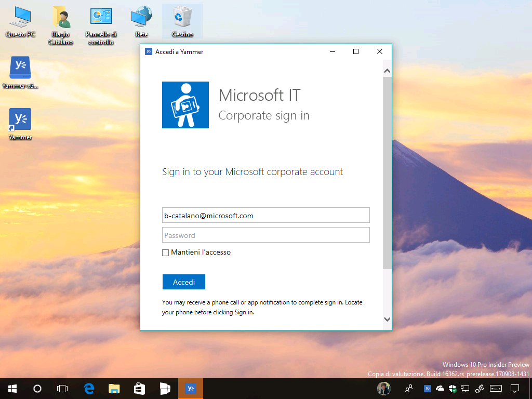Click the "Corporate sign in" subtitle text
This screenshot has height=399, width=532.
click(x=264, y=116)
